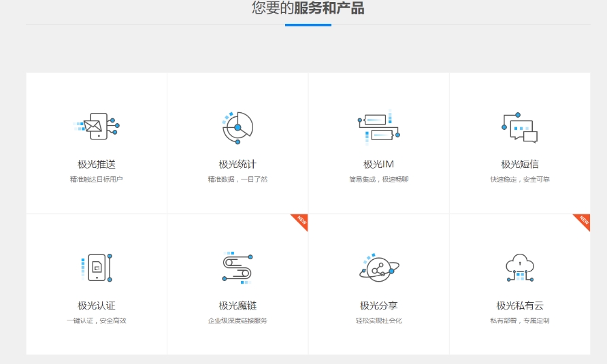Click the text 私有部署，专属定制
This screenshot has width=607, height=364.
pyautogui.click(x=520, y=320)
